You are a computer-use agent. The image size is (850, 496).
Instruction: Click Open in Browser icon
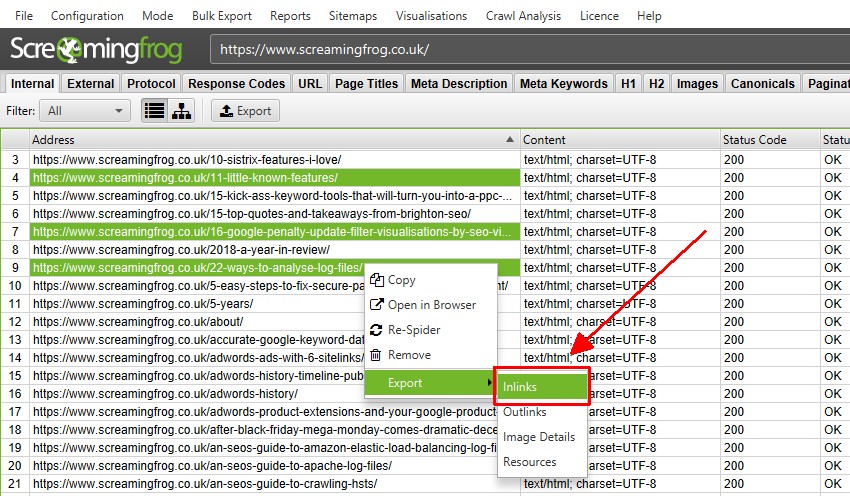(x=377, y=305)
